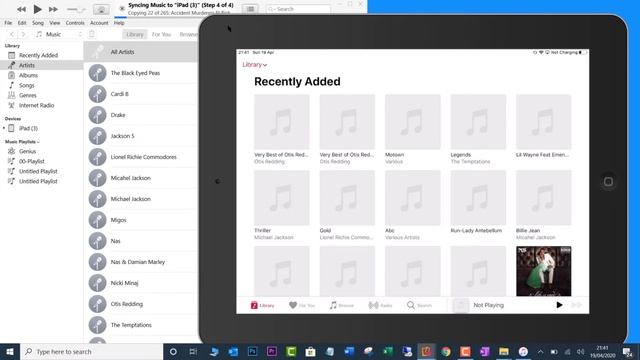Open the Genius playlist
This screenshot has height=360, width=640.
(27, 151)
